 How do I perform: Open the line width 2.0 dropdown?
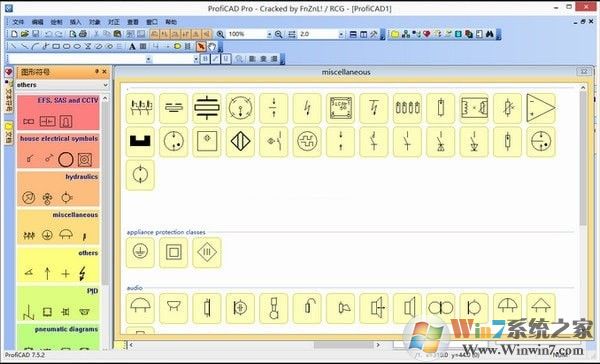click(341, 34)
